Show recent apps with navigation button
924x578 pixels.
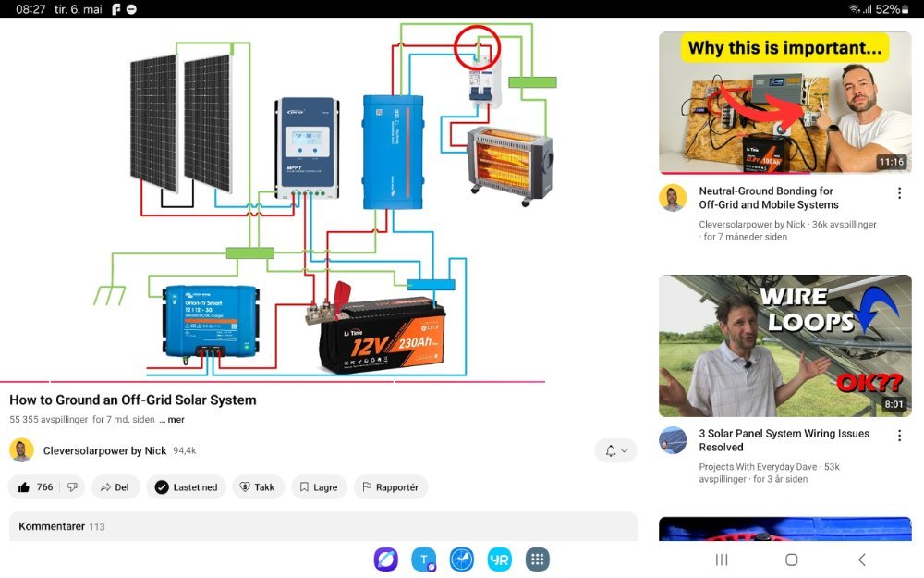(x=722, y=560)
